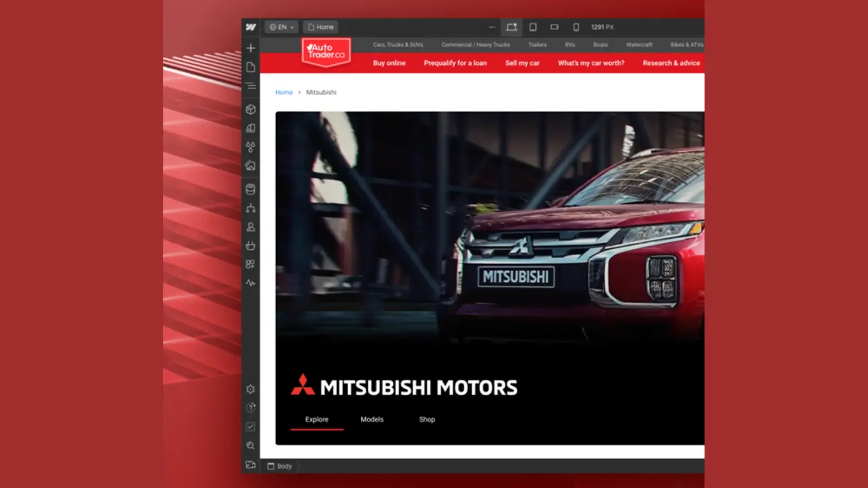Click What's my car worth? link

[x=591, y=63]
